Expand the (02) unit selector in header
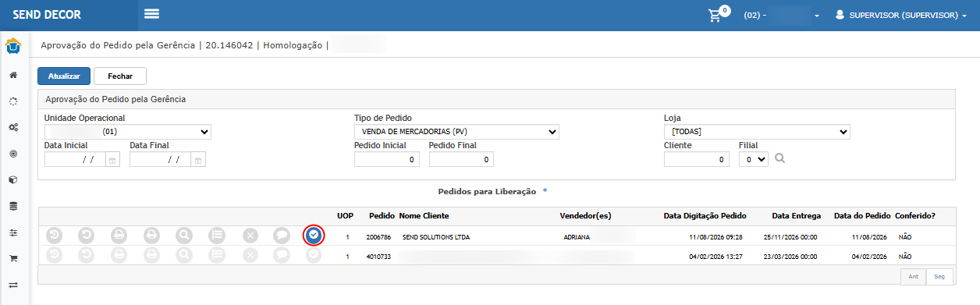This screenshot has height=305, width=980. (x=781, y=15)
